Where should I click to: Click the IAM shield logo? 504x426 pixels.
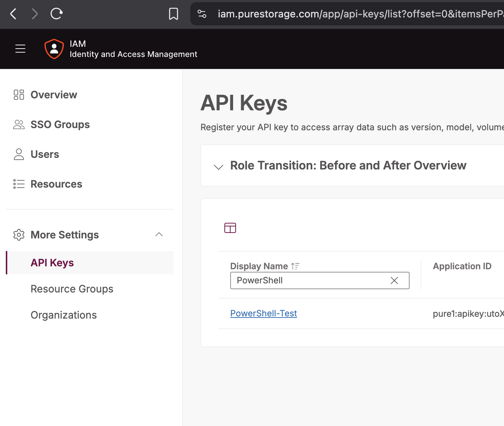(x=54, y=49)
